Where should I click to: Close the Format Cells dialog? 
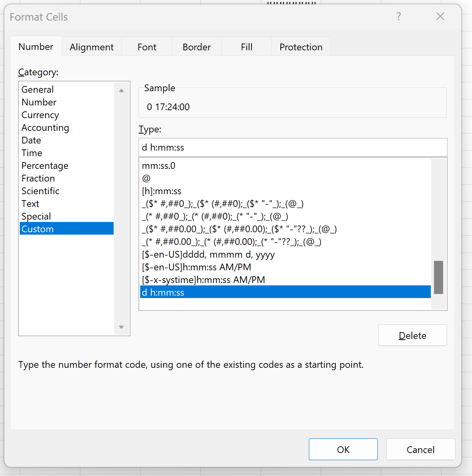[x=440, y=17]
